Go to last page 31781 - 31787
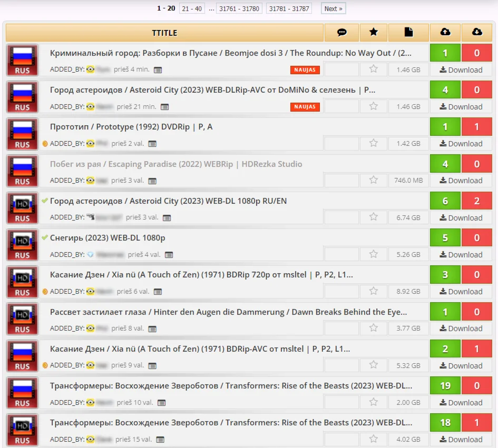The image size is (498, 448). tap(289, 8)
